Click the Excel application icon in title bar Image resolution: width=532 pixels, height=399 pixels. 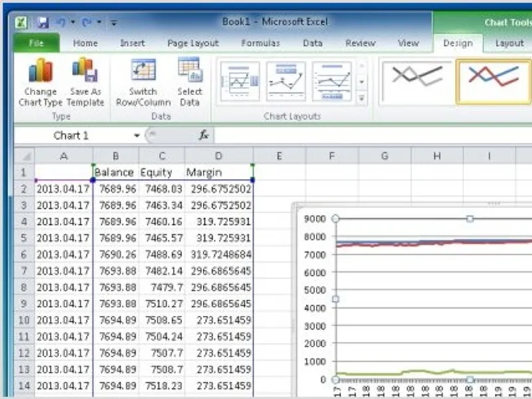click(x=21, y=23)
